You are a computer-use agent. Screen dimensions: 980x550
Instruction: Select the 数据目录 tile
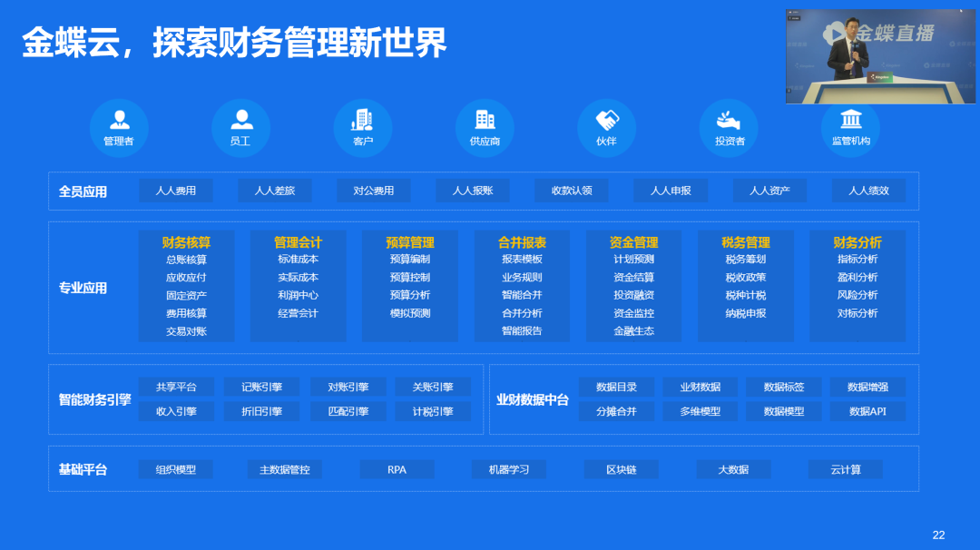pyautogui.click(x=616, y=387)
